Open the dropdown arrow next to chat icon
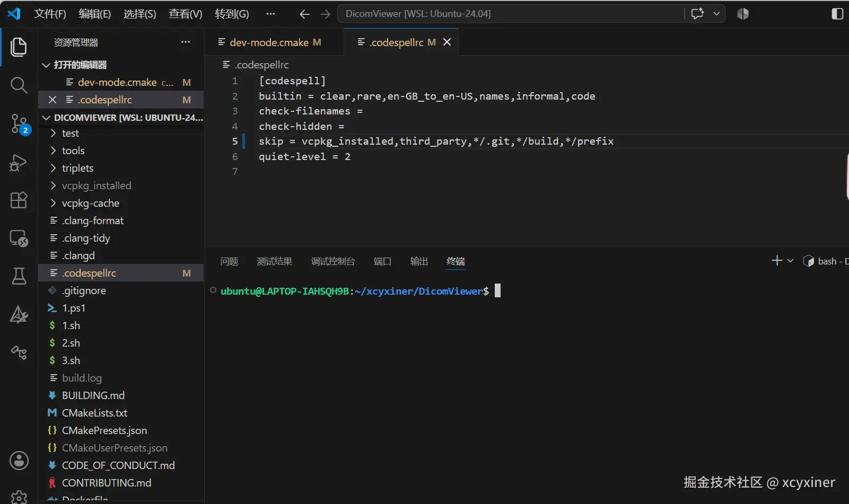The image size is (849, 504). click(x=716, y=14)
